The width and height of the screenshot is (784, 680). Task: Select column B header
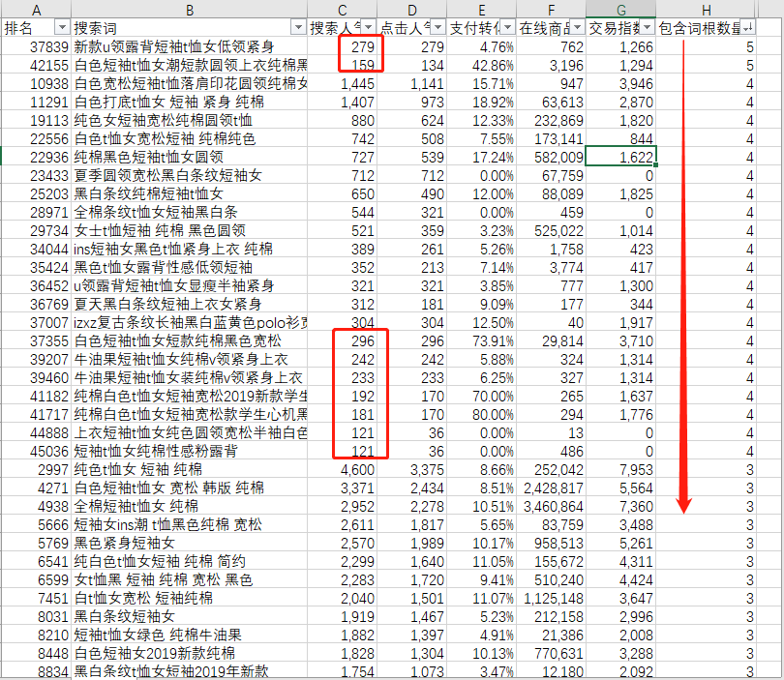coord(189,10)
